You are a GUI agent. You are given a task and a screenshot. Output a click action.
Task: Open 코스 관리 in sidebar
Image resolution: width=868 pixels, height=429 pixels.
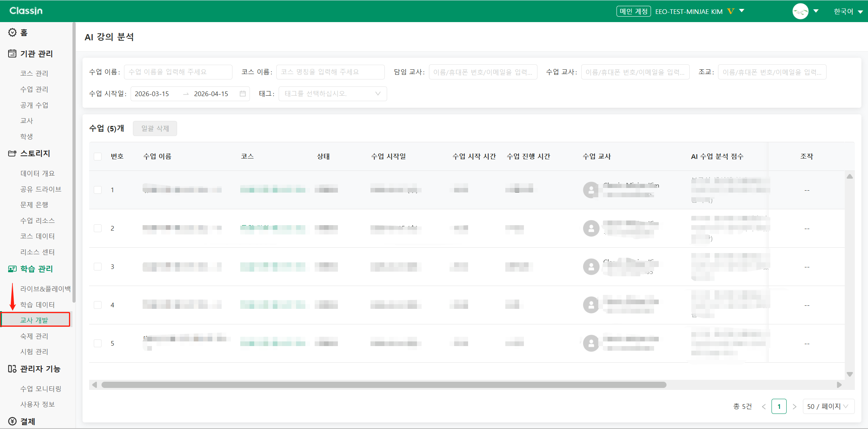34,73
